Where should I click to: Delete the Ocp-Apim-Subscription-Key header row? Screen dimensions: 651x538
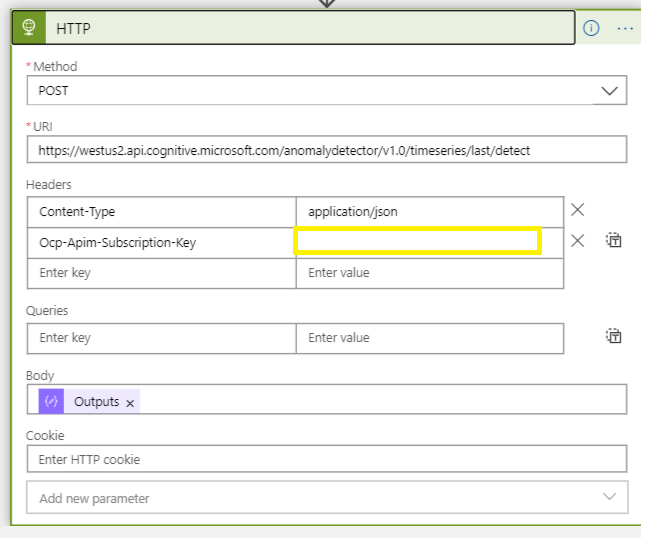tap(577, 241)
